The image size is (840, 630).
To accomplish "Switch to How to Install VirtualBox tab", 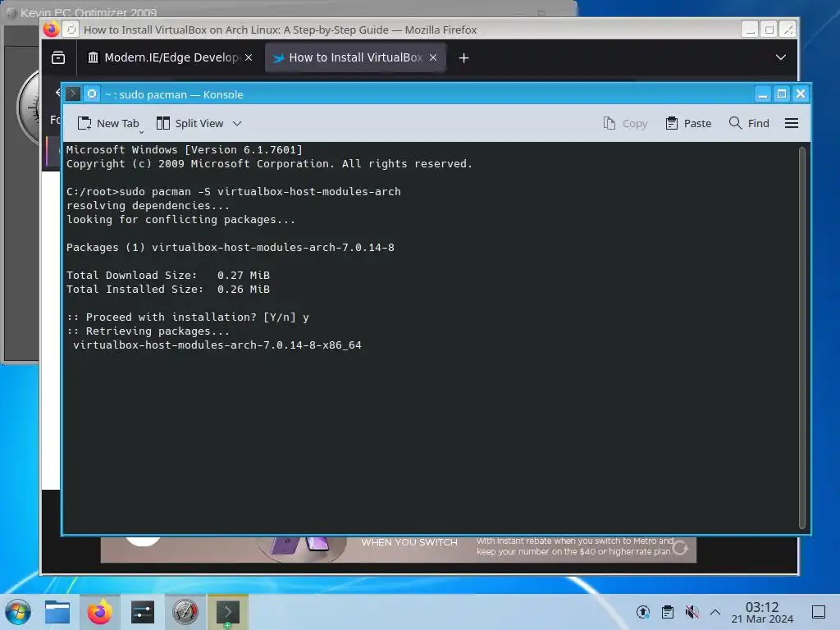I will (x=356, y=57).
